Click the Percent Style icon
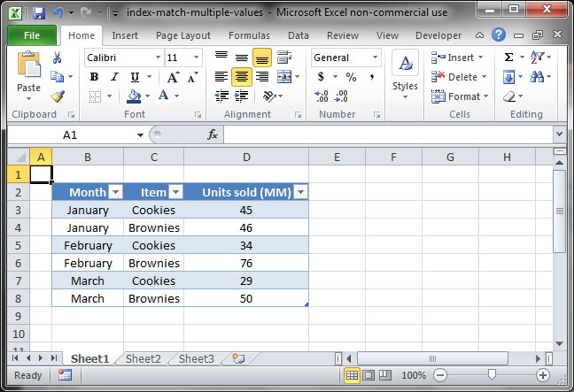Image resolution: width=574 pixels, height=392 pixels. click(350, 77)
